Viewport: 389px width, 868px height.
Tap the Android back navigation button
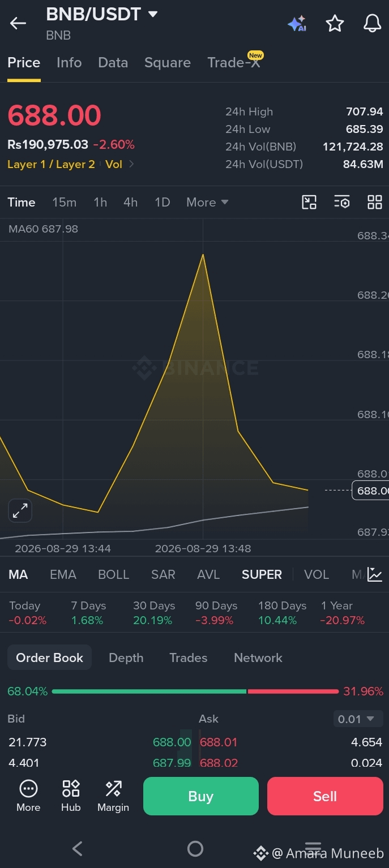[78, 848]
